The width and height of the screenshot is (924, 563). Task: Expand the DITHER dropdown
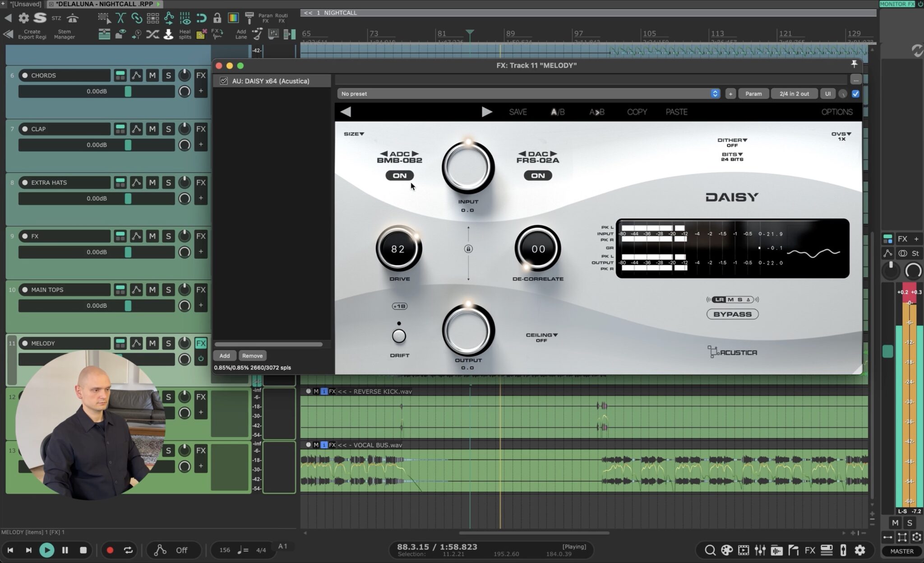point(732,142)
